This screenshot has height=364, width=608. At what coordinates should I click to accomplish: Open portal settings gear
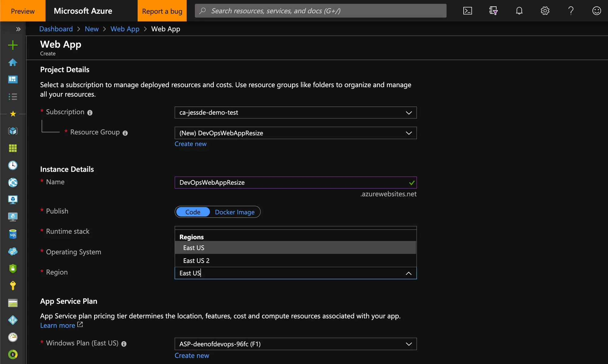[x=545, y=11]
